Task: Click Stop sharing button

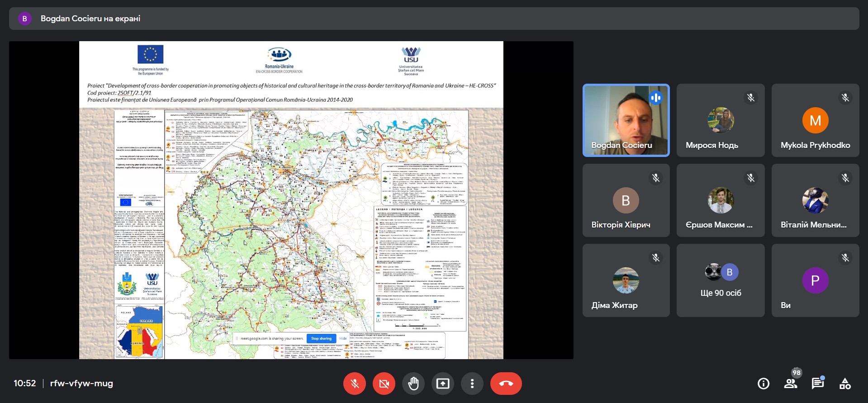Action: pos(321,338)
